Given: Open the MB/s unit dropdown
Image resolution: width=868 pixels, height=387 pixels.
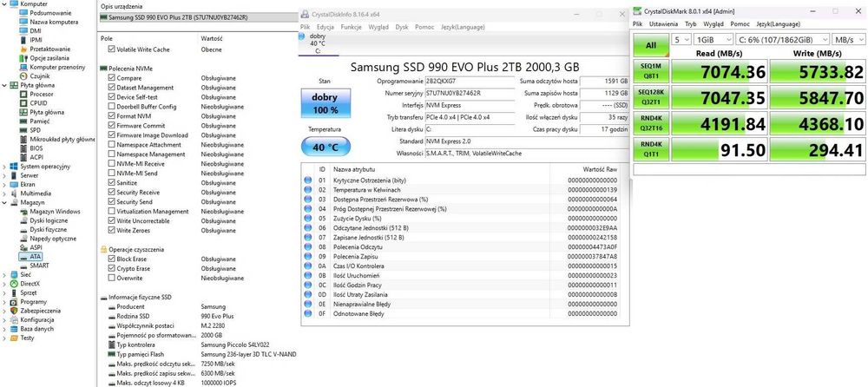Looking at the screenshot, I should (x=849, y=40).
